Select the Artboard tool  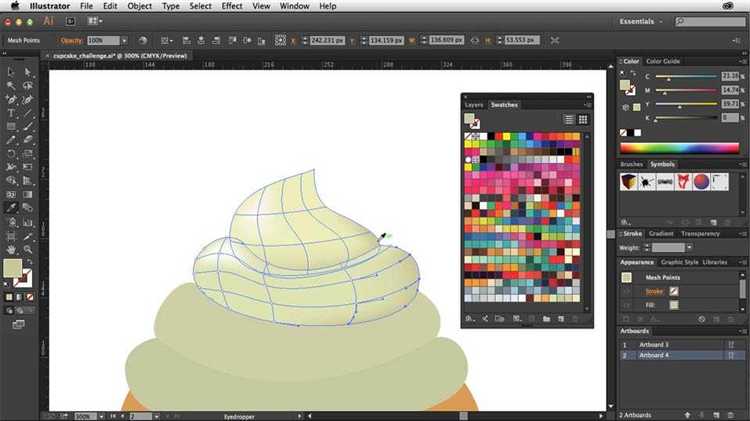11,236
